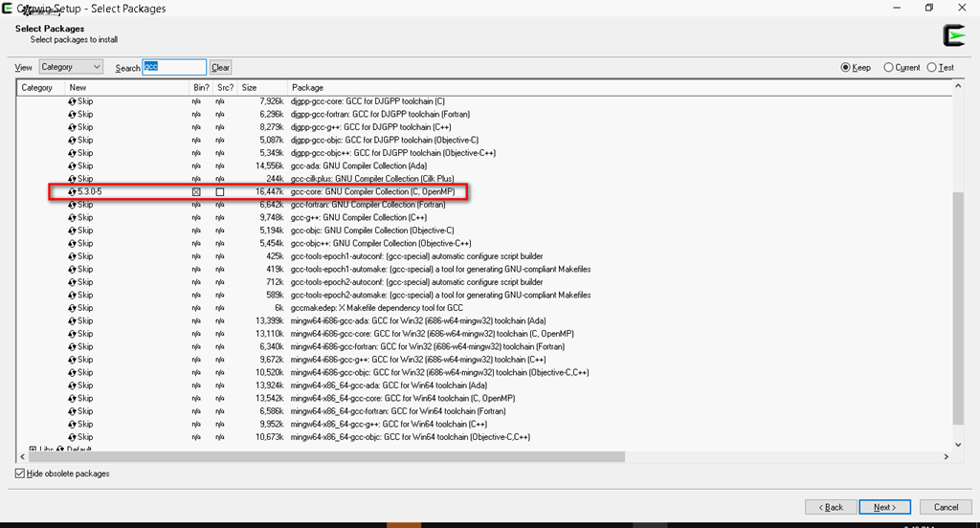
Task: Uncheck Hide obsolete packages
Action: point(20,473)
